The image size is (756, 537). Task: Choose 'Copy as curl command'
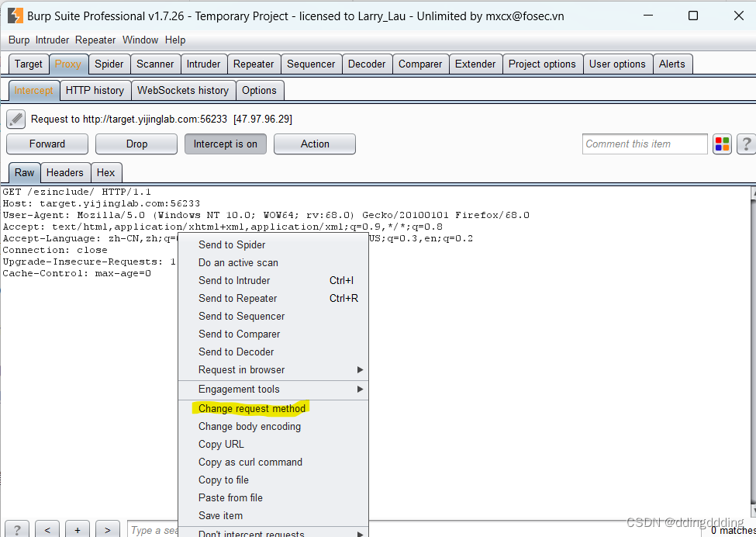coord(274,463)
